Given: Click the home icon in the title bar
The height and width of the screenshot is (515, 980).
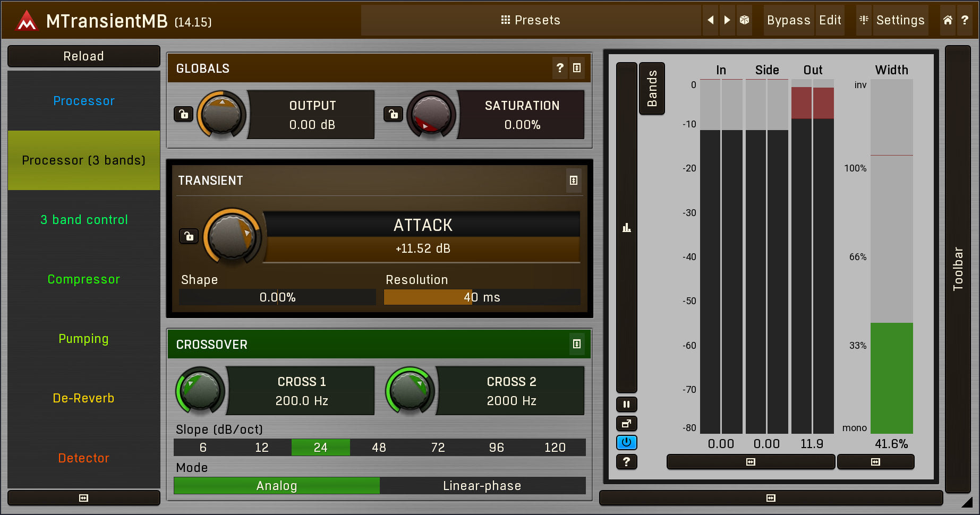Looking at the screenshot, I should point(948,20).
